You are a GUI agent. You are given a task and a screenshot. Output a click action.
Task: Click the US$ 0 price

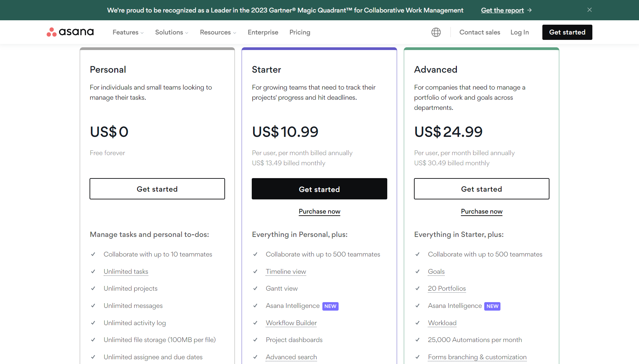point(109,132)
